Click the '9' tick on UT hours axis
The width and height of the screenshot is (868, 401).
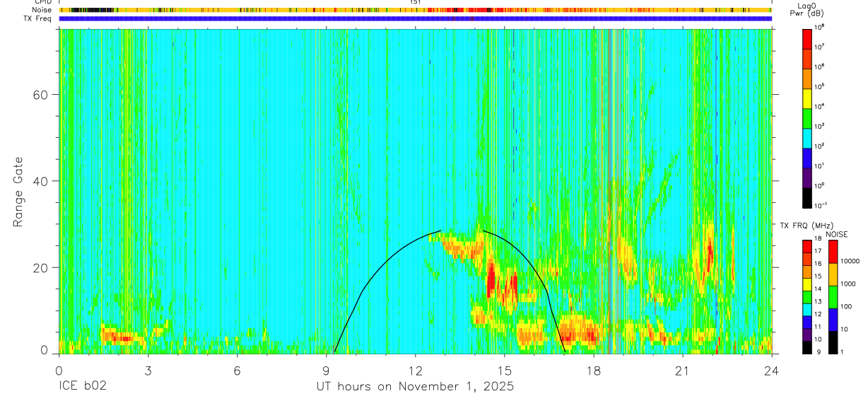(326, 371)
